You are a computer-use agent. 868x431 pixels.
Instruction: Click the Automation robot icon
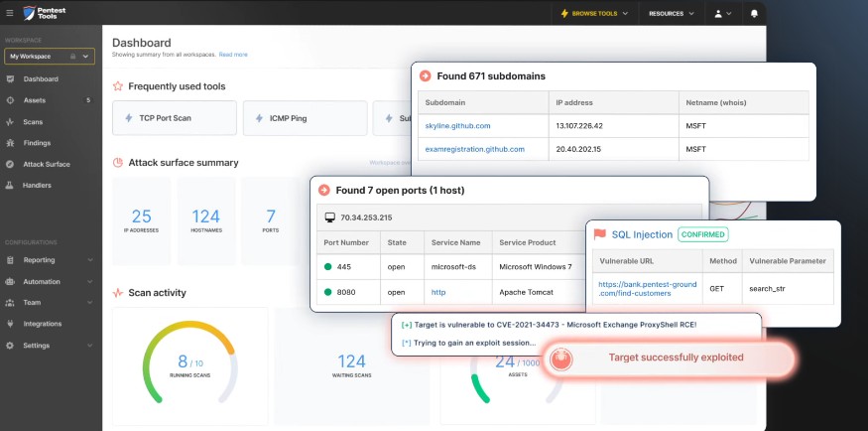10,281
